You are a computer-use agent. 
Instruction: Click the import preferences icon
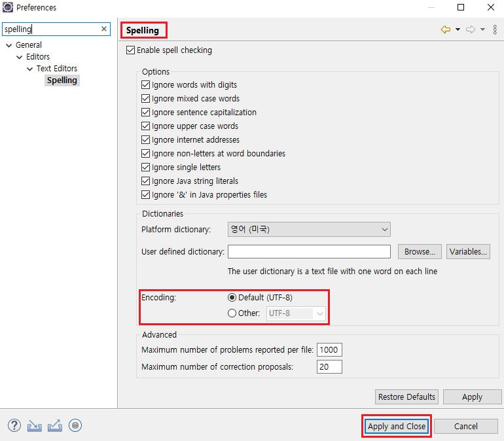click(35, 426)
